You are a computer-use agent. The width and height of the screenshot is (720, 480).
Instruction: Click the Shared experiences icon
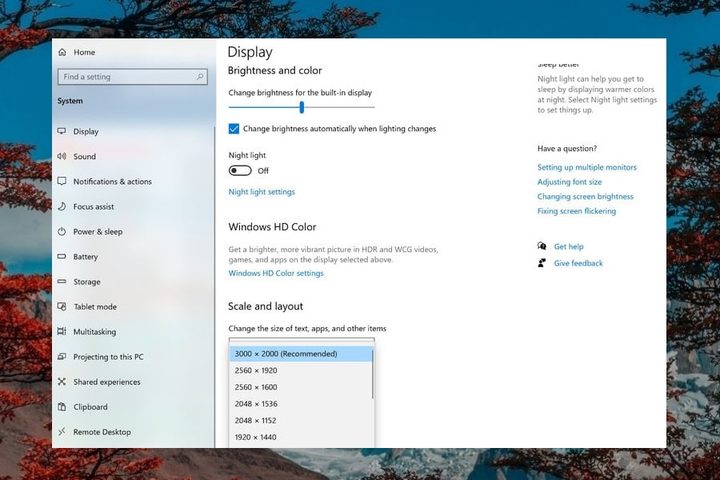coord(62,382)
